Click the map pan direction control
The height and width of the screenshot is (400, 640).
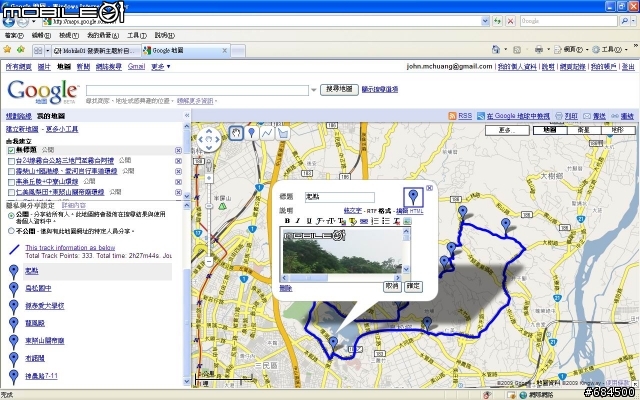pos(209,140)
